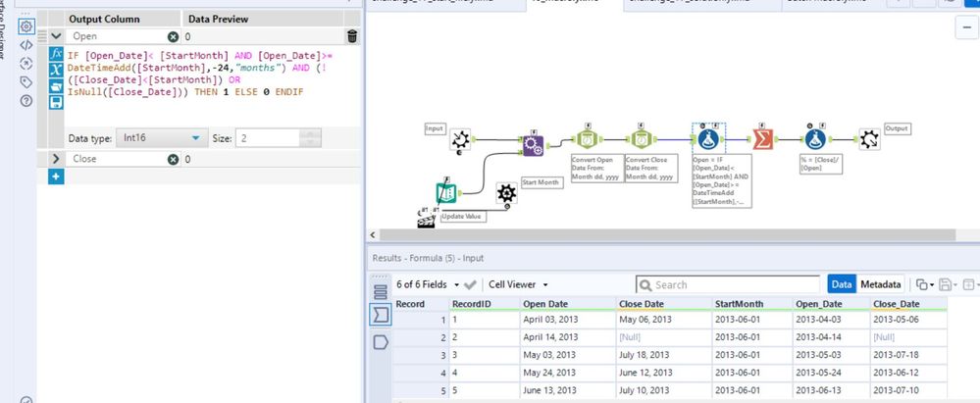
Task: Switch to the Metadata view in Results
Action: point(880,284)
